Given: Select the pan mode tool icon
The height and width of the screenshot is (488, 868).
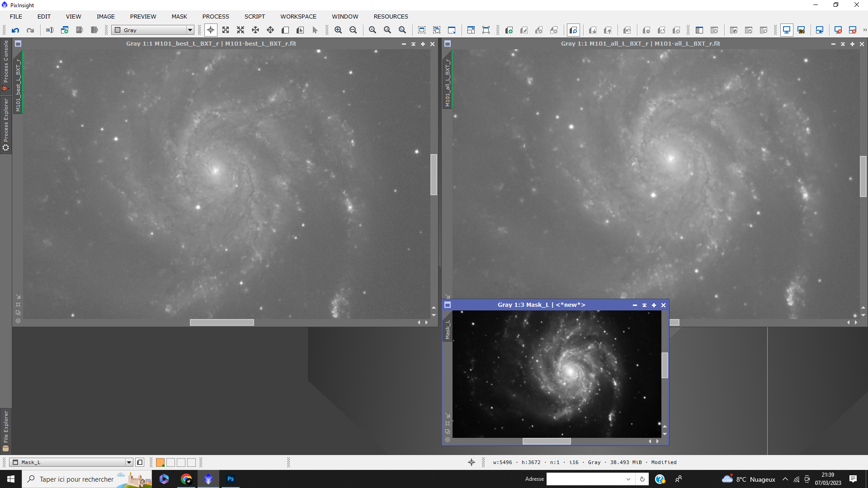Looking at the screenshot, I should (x=255, y=30).
